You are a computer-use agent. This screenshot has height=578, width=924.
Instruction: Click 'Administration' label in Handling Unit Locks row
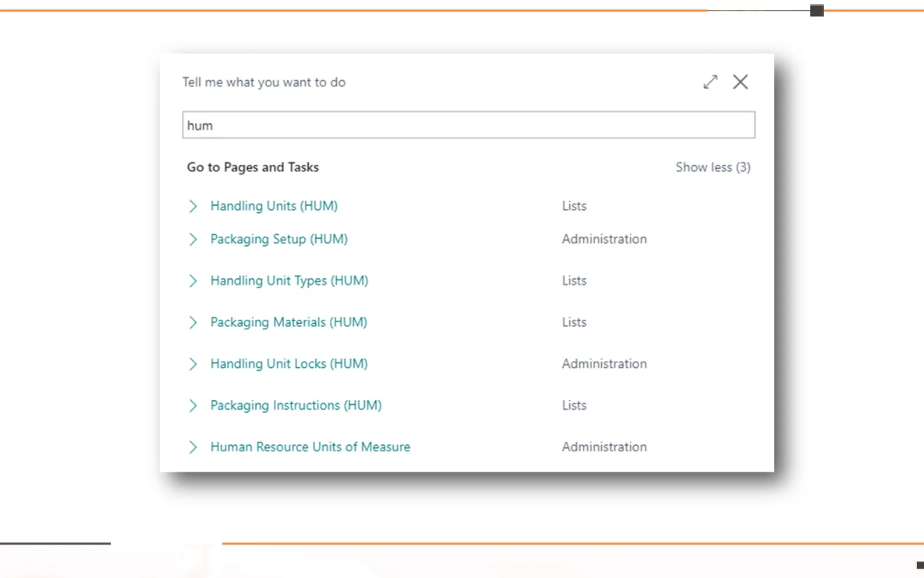coord(604,364)
